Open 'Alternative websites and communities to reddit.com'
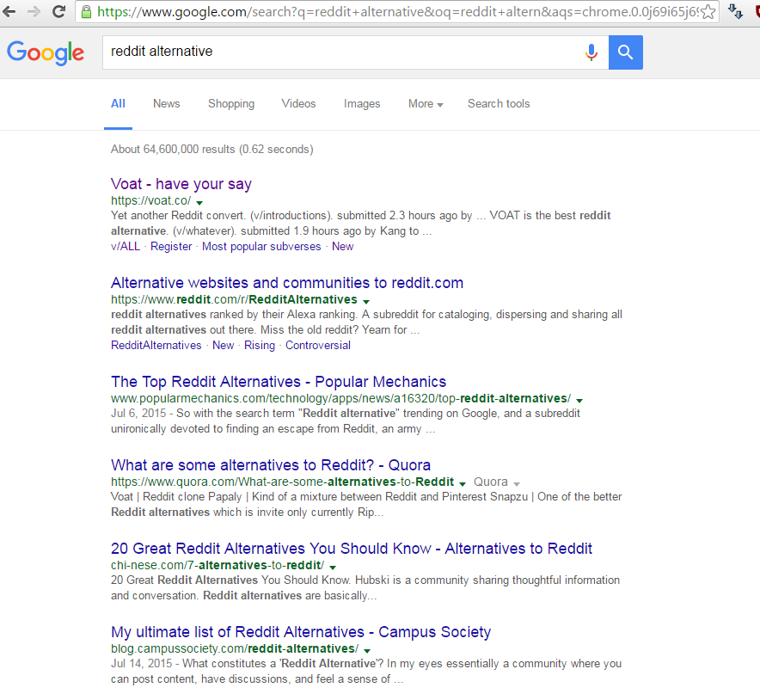The image size is (760, 700). tap(287, 283)
